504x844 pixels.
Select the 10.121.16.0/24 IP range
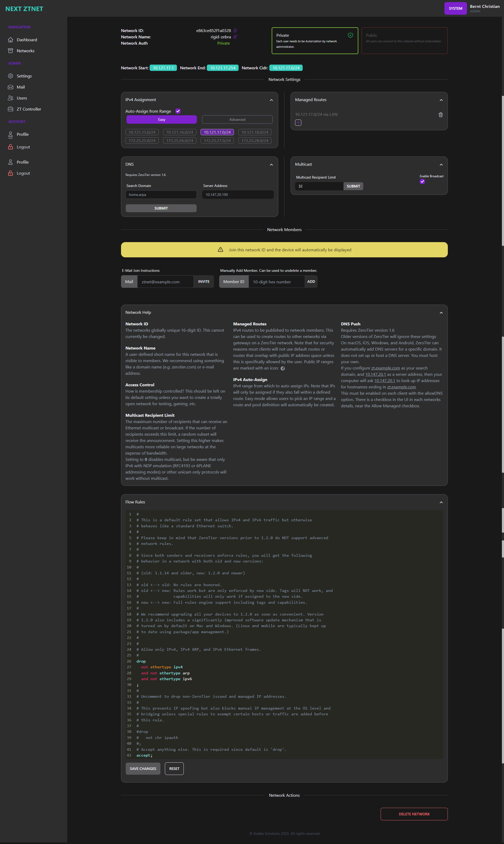pos(180,132)
